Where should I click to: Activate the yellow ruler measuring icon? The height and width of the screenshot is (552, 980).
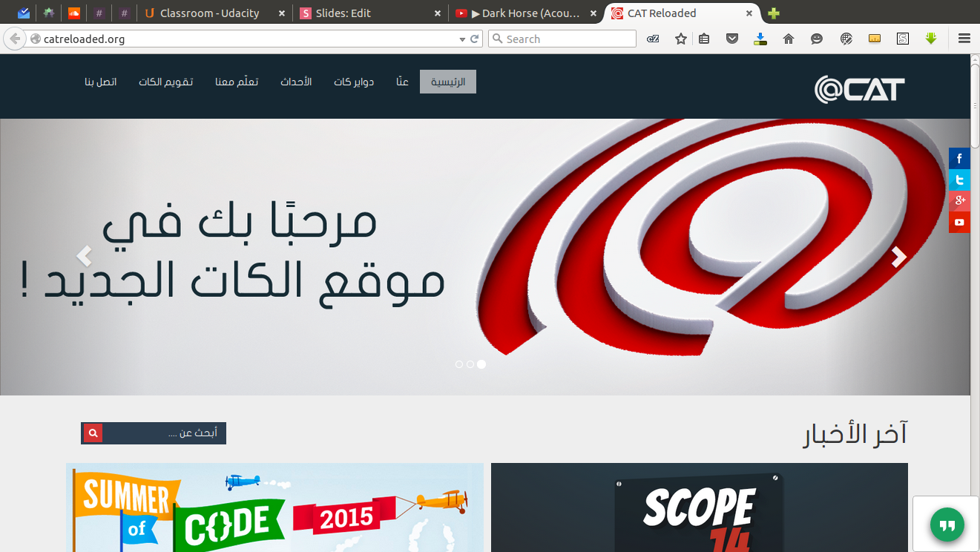(x=875, y=39)
